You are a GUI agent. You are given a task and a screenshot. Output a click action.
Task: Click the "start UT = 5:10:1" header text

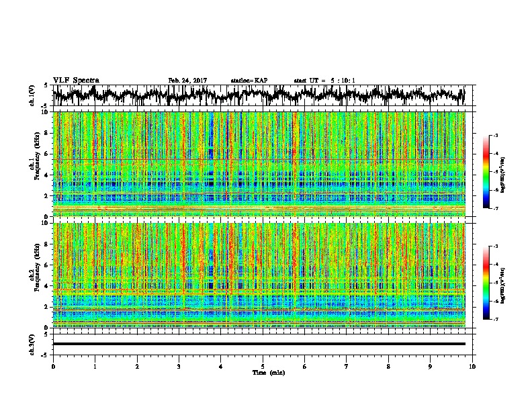tap(324, 81)
